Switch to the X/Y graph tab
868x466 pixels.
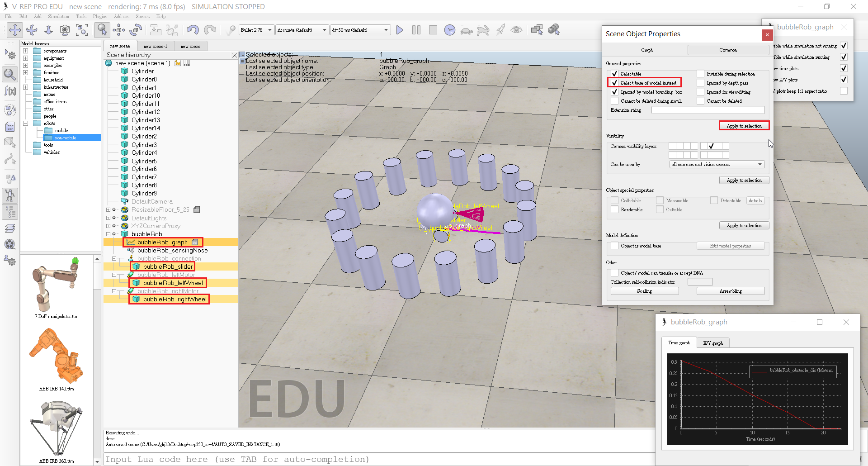(713, 343)
